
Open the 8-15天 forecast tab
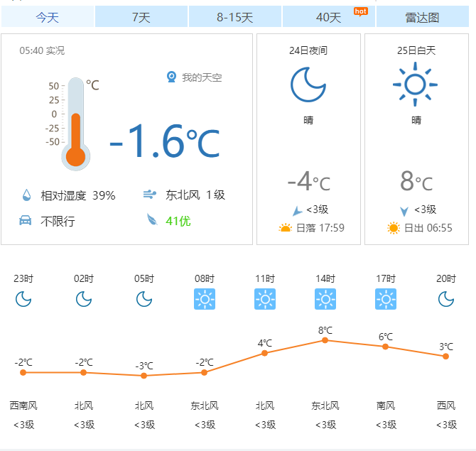[x=235, y=17]
